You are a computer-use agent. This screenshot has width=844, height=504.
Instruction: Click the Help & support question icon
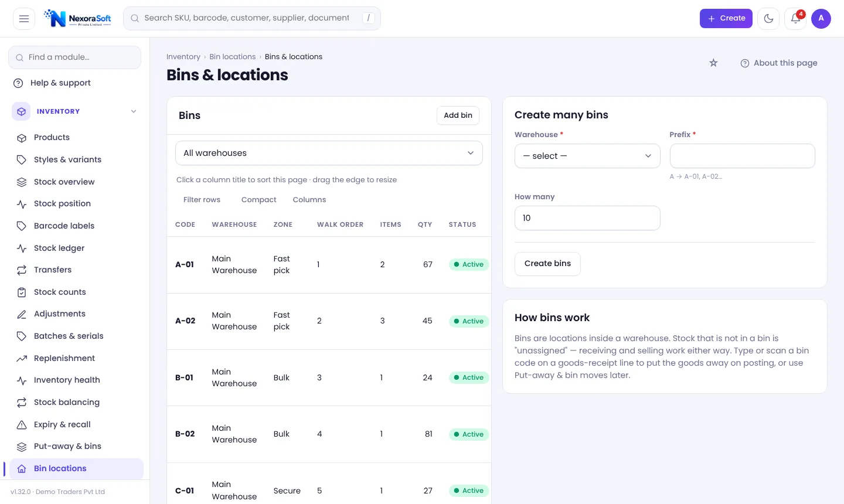[18, 83]
